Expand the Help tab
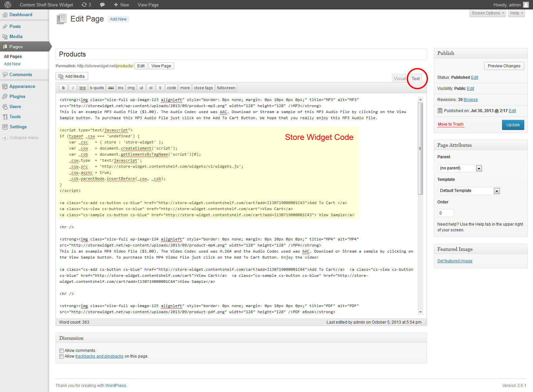 [517, 13]
